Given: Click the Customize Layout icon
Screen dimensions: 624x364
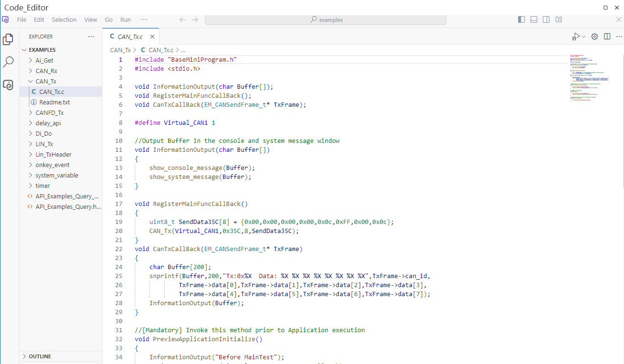Looking at the screenshot, I should (559, 19).
